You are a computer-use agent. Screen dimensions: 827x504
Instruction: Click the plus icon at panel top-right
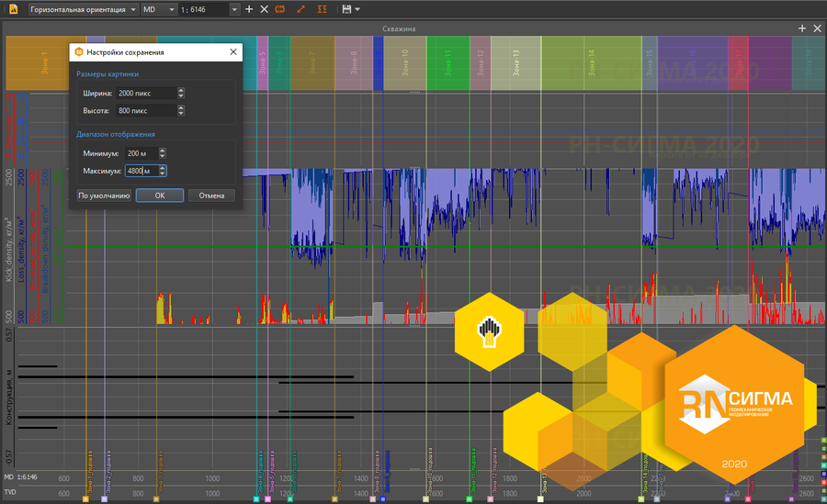coord(802,28)
